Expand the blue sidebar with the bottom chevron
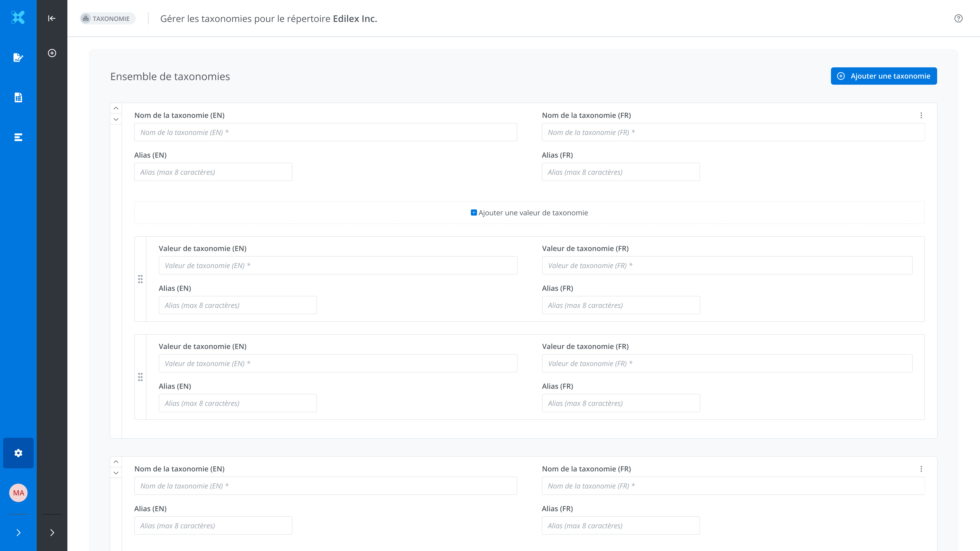The width and height of the screenshot is (980, 551). pyautogui.click(x=18, y=532)
